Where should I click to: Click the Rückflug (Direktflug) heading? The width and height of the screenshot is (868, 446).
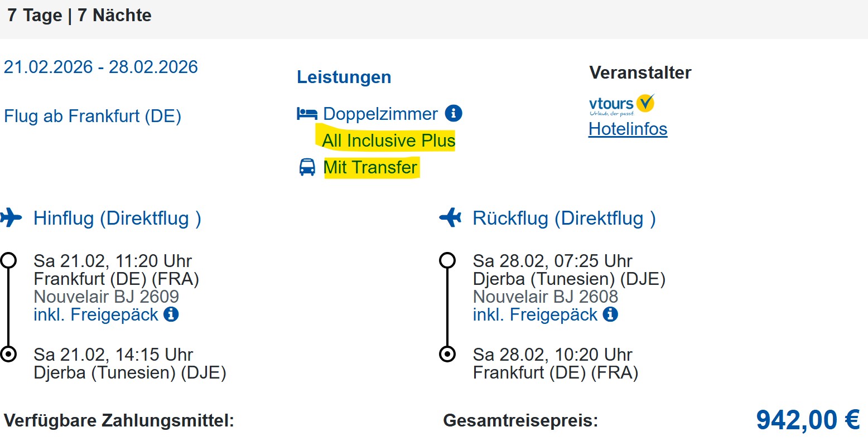tap(564, 218)
